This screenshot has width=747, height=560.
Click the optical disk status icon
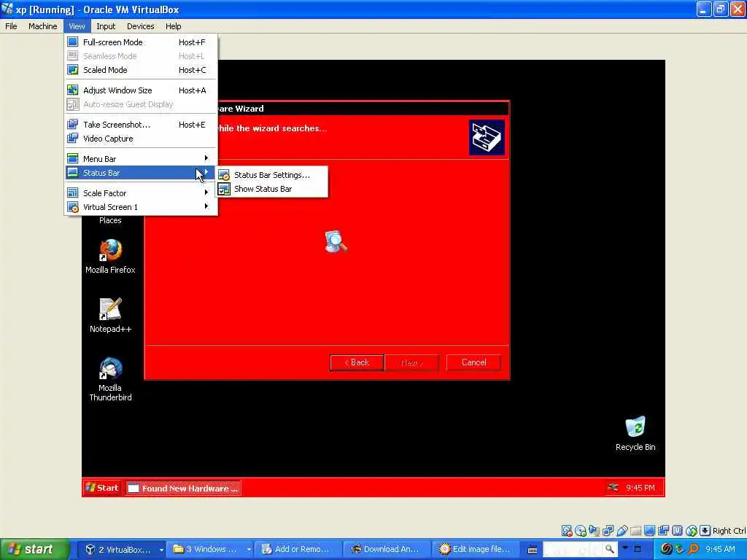pos(580,531)
